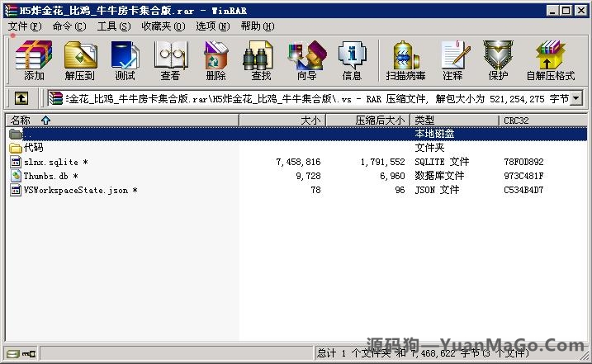The width and height of the screenshot is (592, 364).
Task: Click type cell "JSON 文件"
Action: [x=437, y=190]
